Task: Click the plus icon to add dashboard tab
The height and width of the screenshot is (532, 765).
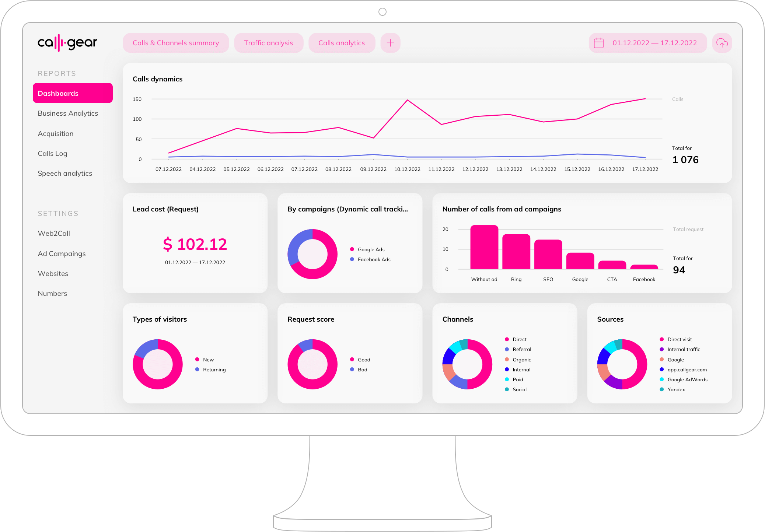Action: coord(390,43)
